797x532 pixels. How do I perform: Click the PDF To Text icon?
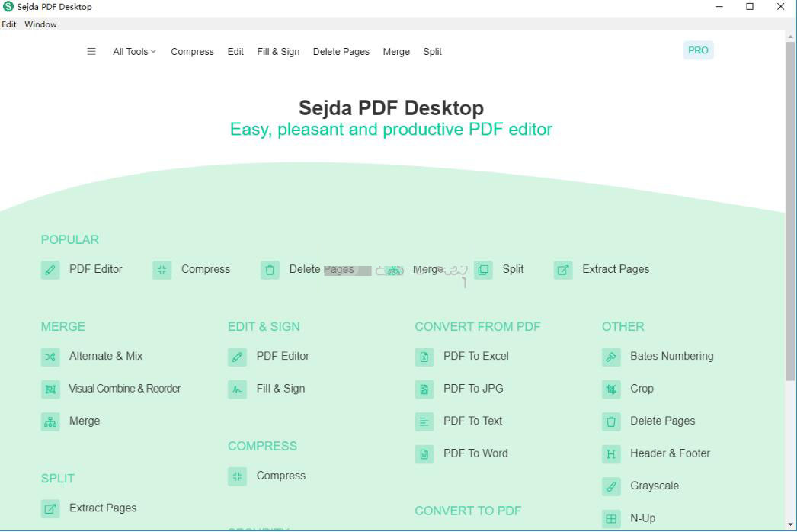point(424,421)
